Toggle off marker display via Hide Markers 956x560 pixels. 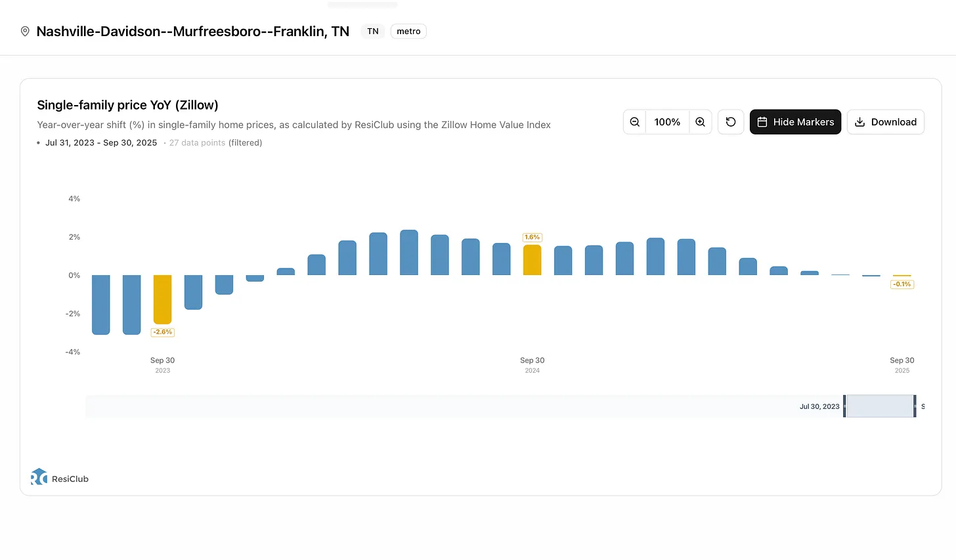tap(795, 121)
